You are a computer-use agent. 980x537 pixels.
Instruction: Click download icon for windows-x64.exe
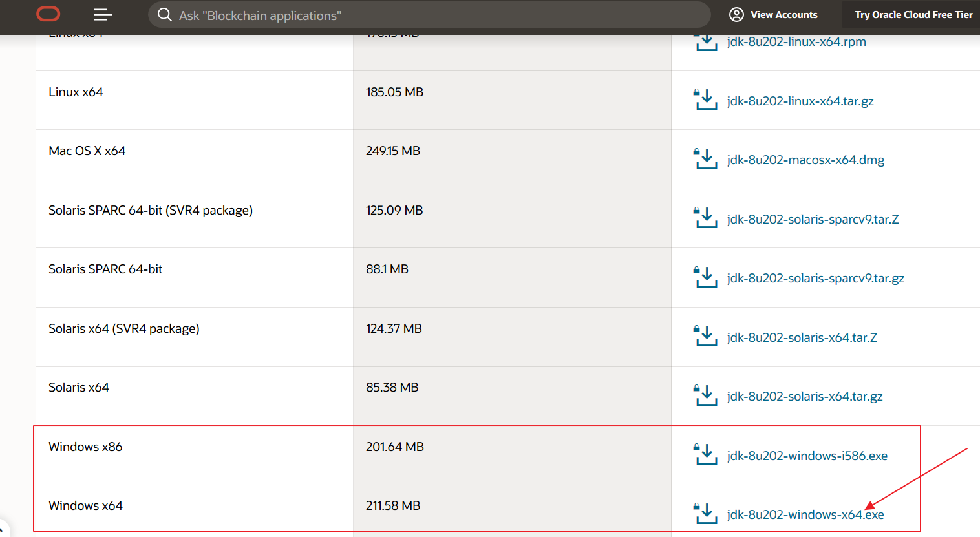tap(705, 514)
